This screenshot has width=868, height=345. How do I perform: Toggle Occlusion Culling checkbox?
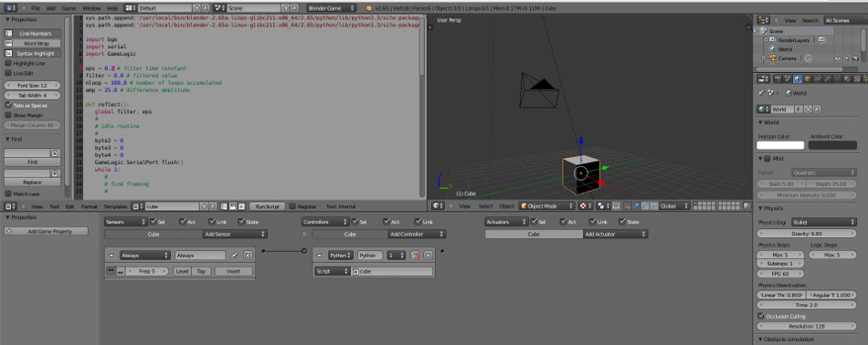click(760, 316)
